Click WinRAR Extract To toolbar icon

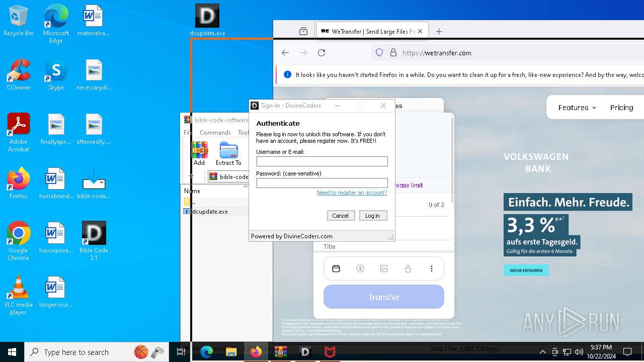[228, 154]
